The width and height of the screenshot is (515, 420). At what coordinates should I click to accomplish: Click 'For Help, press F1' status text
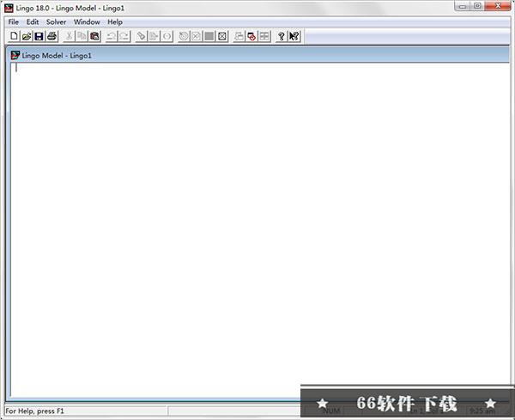(35, 411)
